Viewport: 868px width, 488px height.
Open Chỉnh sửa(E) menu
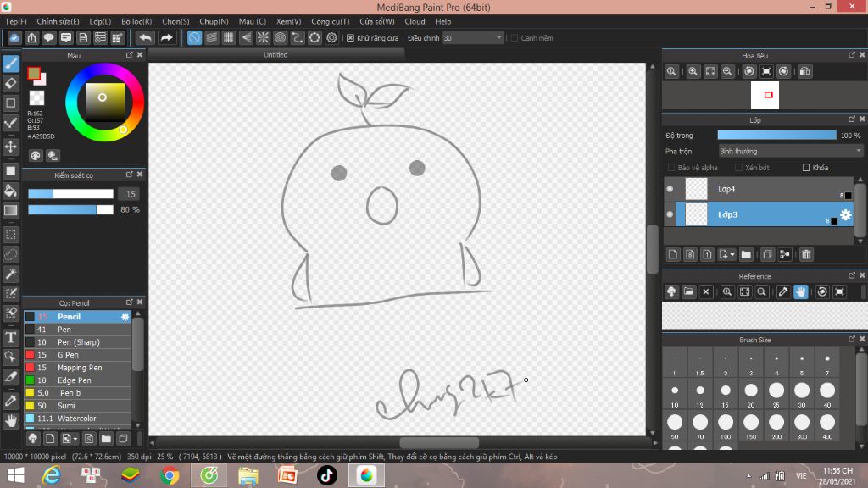point(58,21)
